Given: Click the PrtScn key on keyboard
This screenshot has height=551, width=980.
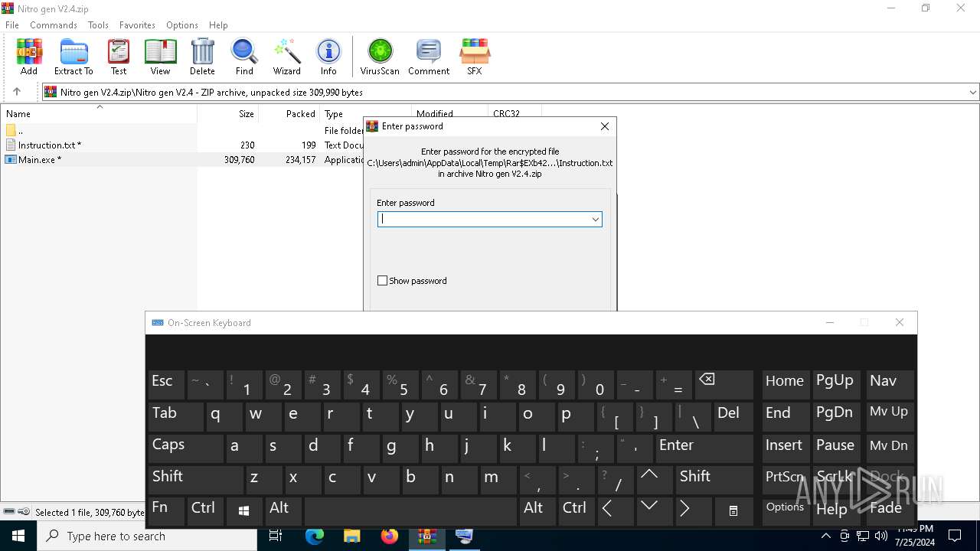Looking at the screenshot, I should tap(786, 480).
